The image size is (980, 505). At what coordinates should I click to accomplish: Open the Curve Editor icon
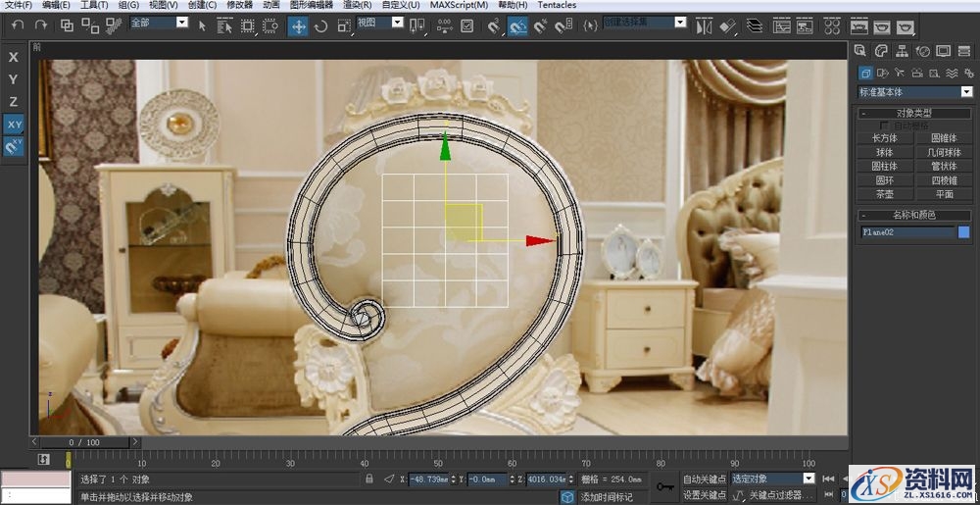point(781,26)
